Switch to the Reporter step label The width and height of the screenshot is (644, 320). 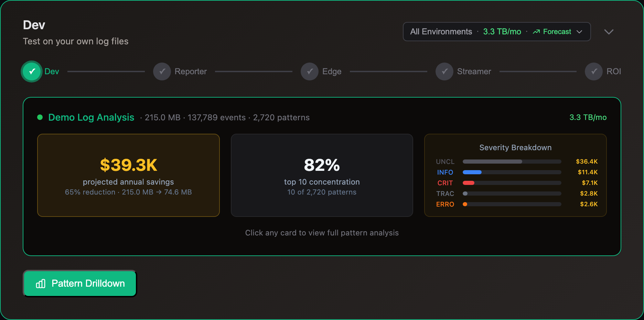pos(191,71)
